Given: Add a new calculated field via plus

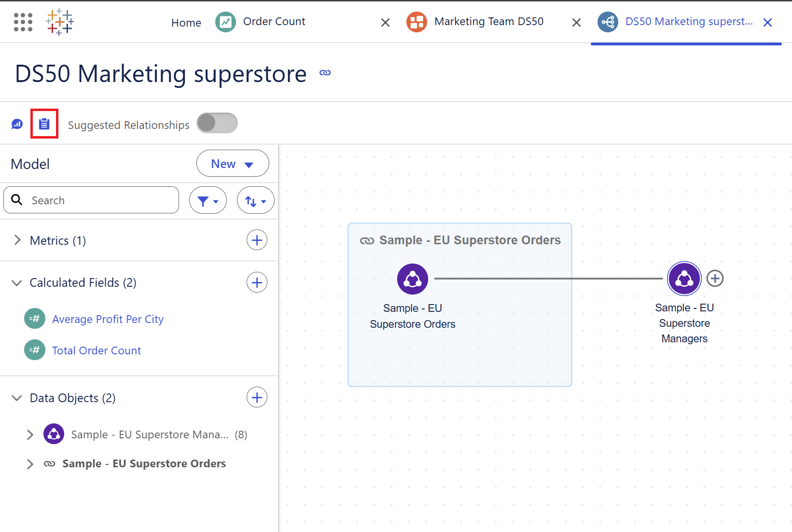Looking at the screenshot, I should tap(257, 282).
